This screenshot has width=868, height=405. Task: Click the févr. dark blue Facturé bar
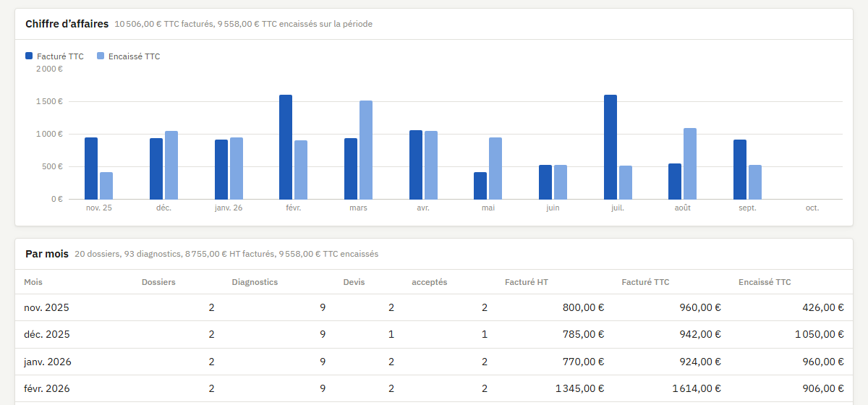[286, 147]
